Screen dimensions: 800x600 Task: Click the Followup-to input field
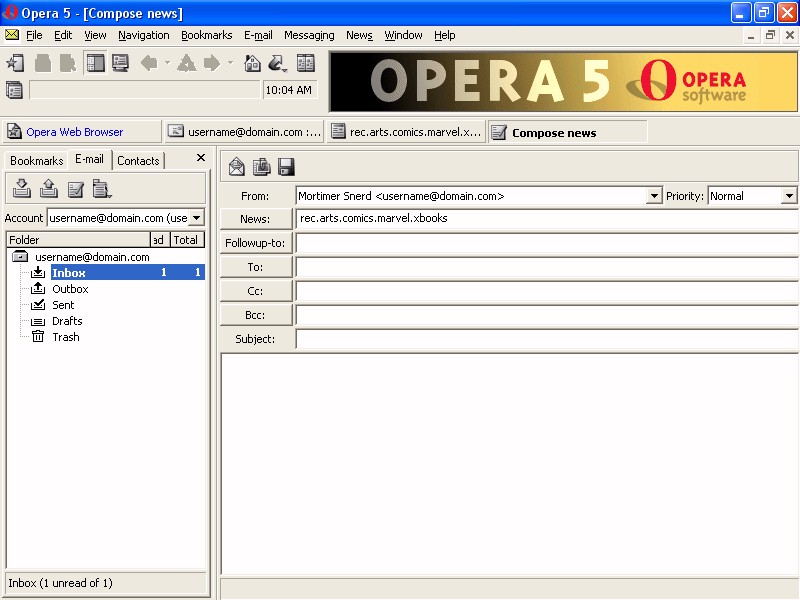[x=546, y=243]
